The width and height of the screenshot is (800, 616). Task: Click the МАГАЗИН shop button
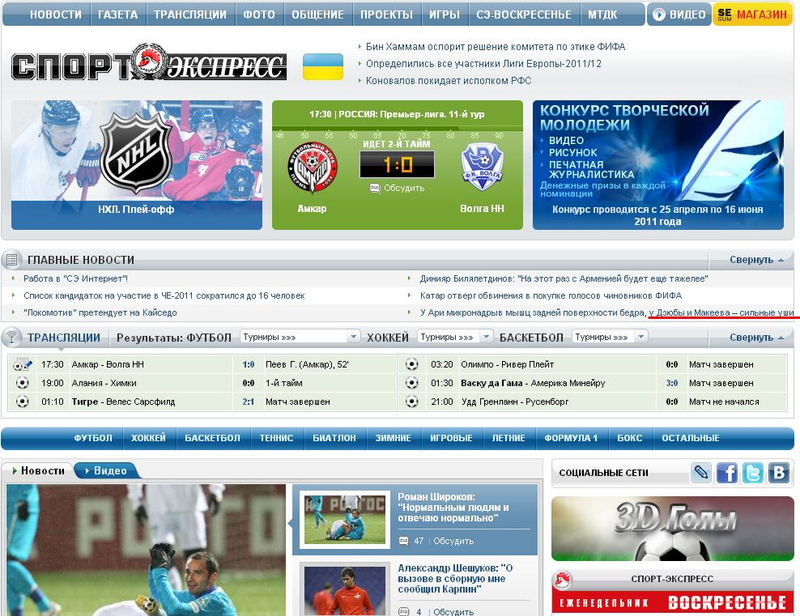(x=752, y=14)
